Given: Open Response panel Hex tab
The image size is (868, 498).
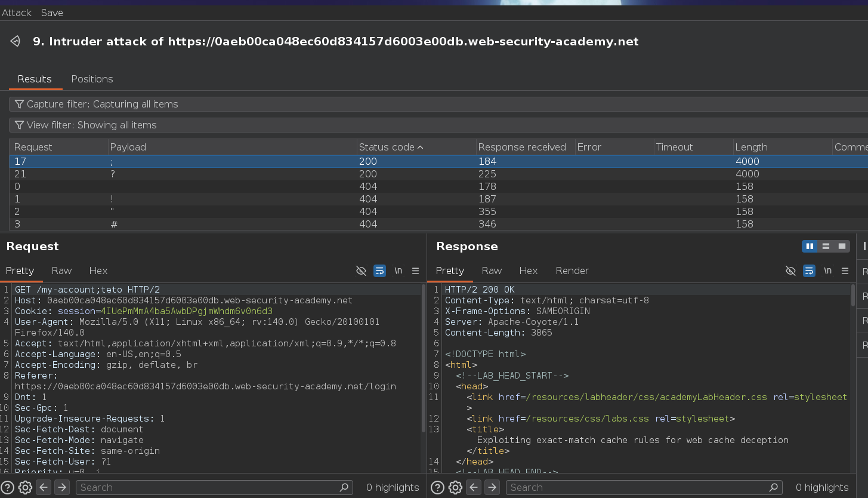Looking at the screenshot, I should coord(529,270).
